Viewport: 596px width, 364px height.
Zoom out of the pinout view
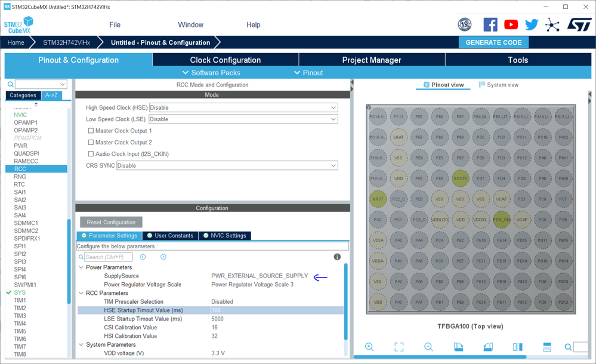(x=428, y=347)
